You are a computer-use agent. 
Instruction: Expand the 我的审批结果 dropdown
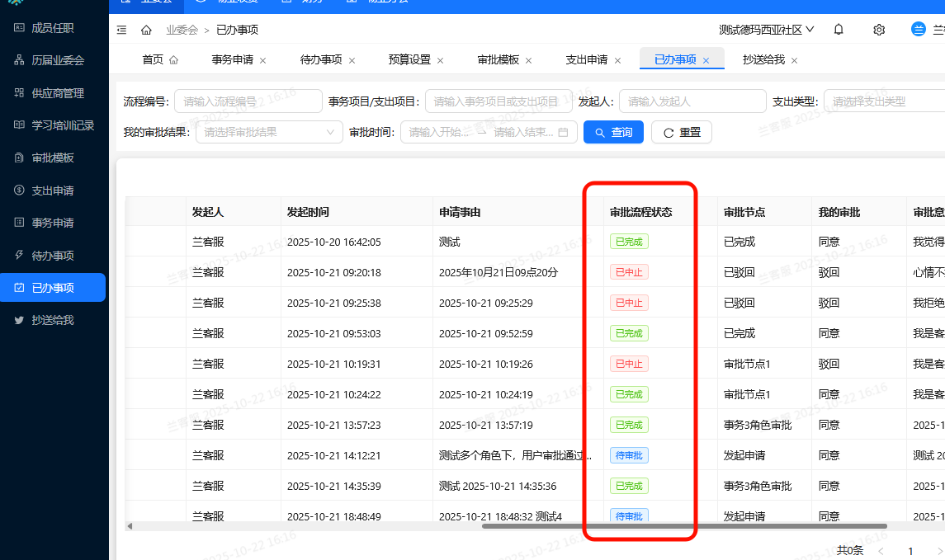coord(268,131)
